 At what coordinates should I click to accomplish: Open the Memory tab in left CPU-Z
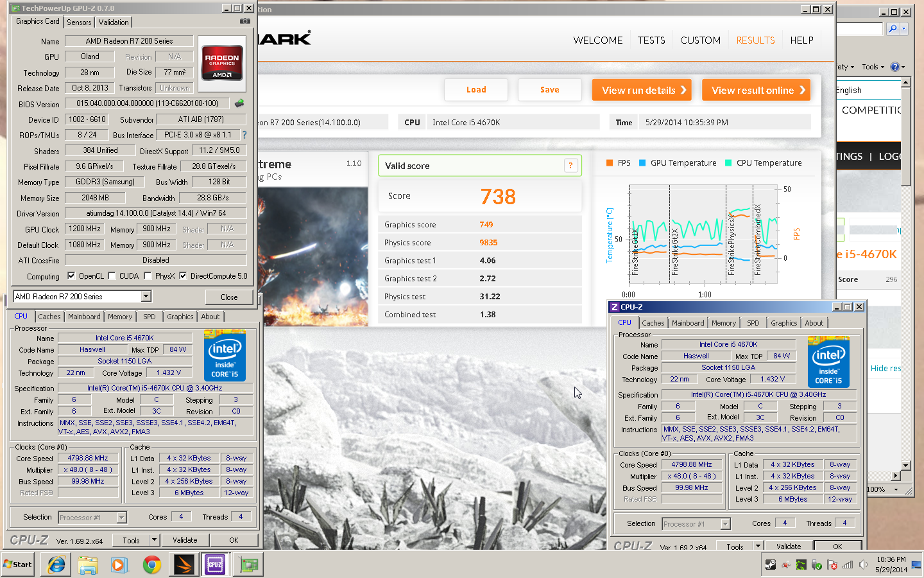120,317
